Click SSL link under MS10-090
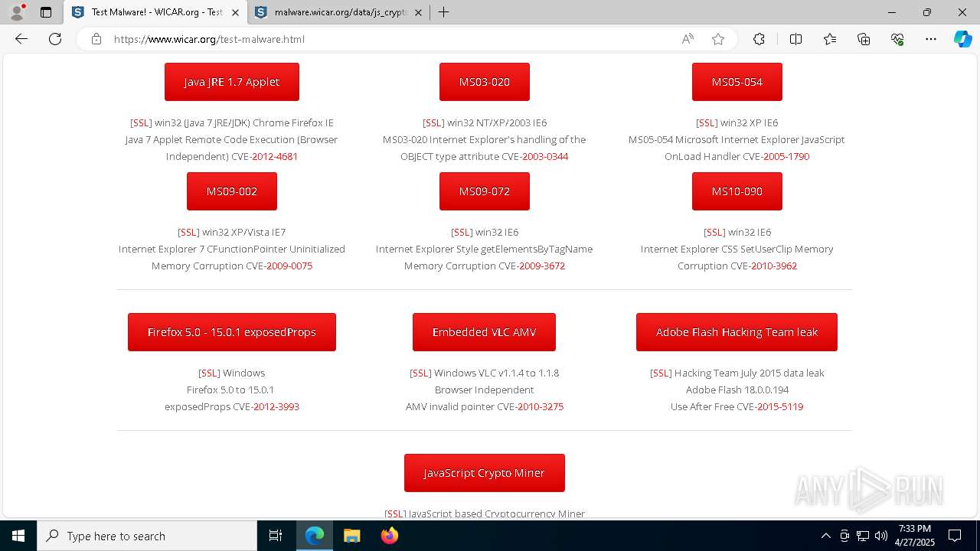980x551 pixels. [714, 232]
